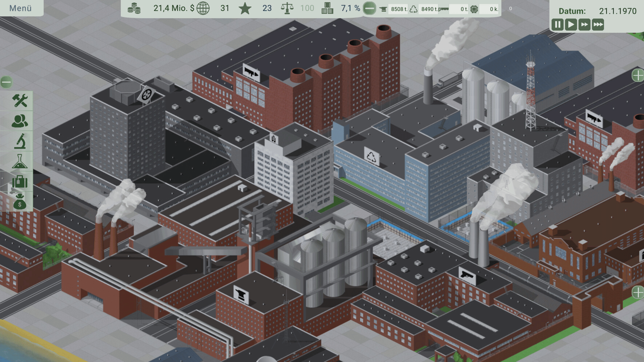Expand the lower right plus button
Viewport: 644px width, 362px height.
[x=638, y=292]
